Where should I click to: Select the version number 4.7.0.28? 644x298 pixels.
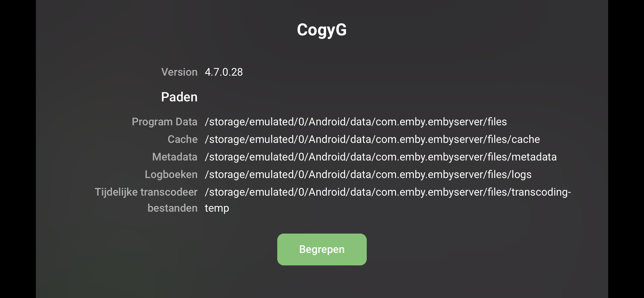click(x=224, y=72)
